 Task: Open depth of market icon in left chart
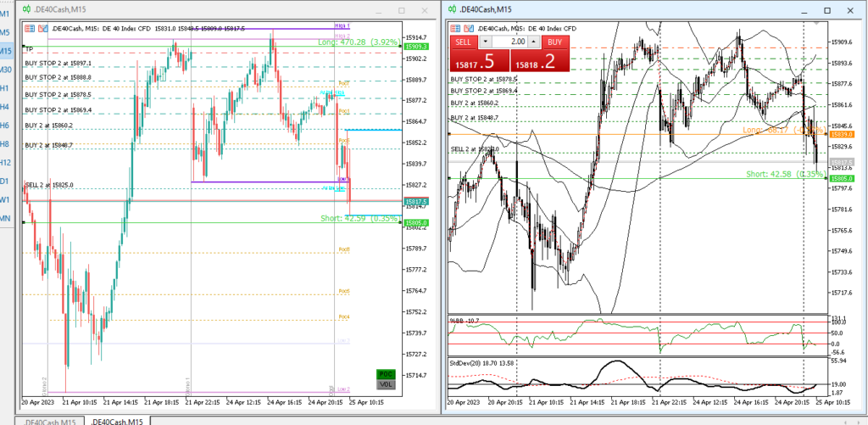(x=42, y=28)
